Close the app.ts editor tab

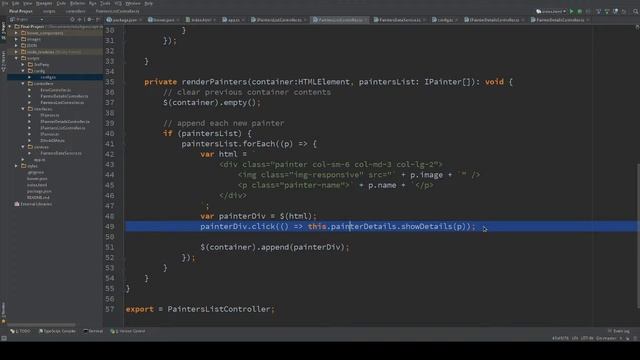[x=243, y=20]
